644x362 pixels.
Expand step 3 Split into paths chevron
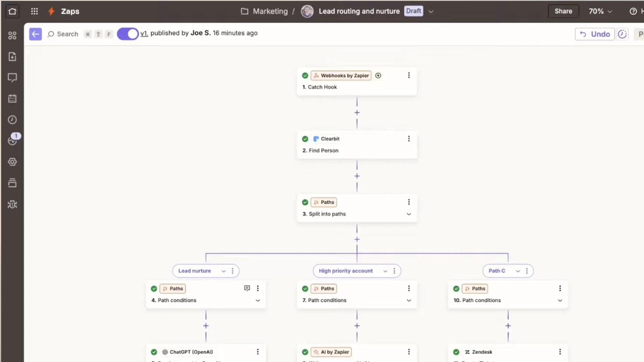pos(409,214)
